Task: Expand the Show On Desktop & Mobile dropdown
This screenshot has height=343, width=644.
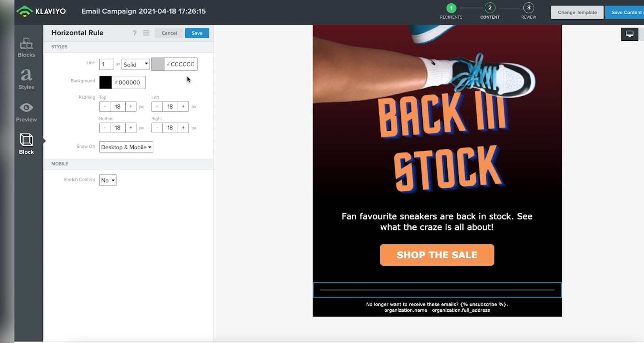Action: (x=126, y=147)
